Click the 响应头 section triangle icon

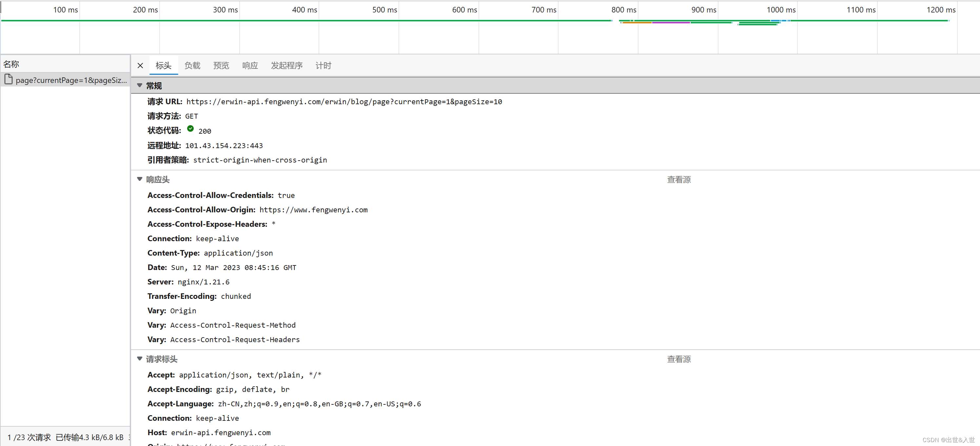(140, 180)
